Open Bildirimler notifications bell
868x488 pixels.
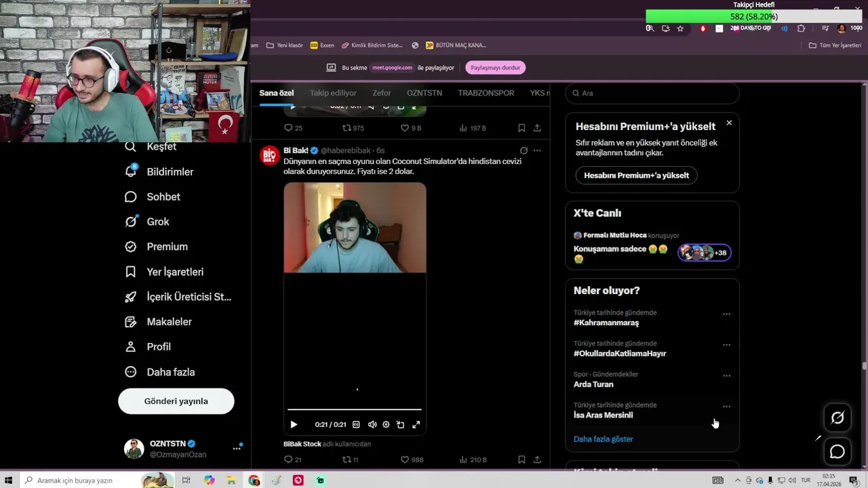131,171
